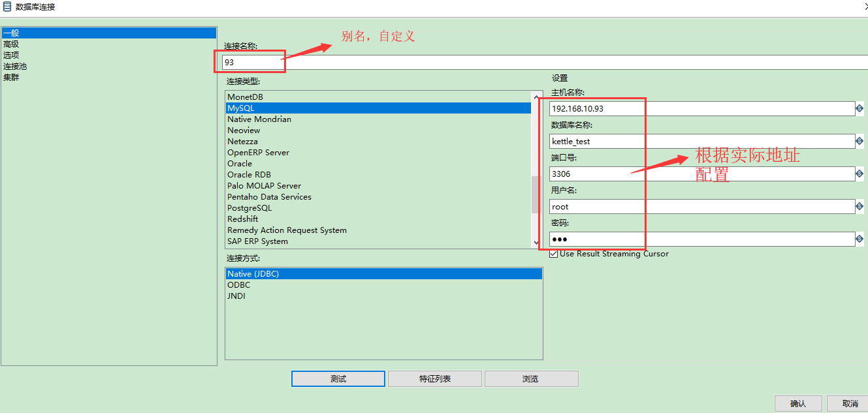Click the 特征列表 button
Image resolution: width=868 pixels, height=413 pixels.
click(435, 379)
